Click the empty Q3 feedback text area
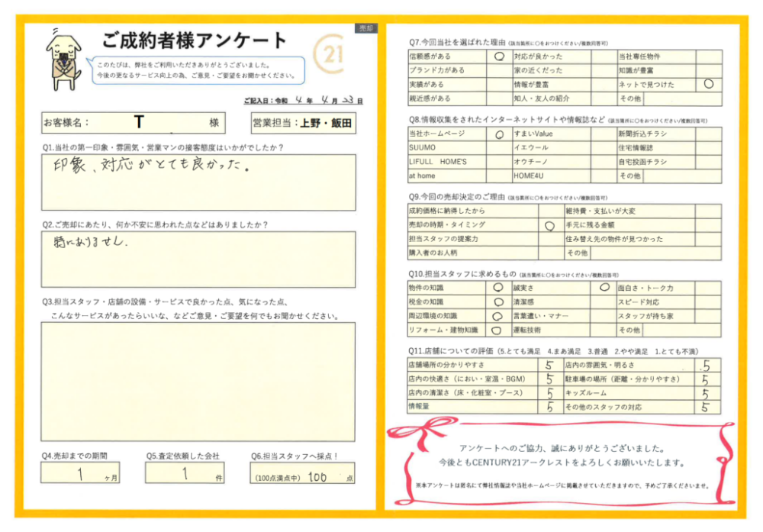Viewport: 763px width, 532px height. pyautogui.click(x=198, y=381)
